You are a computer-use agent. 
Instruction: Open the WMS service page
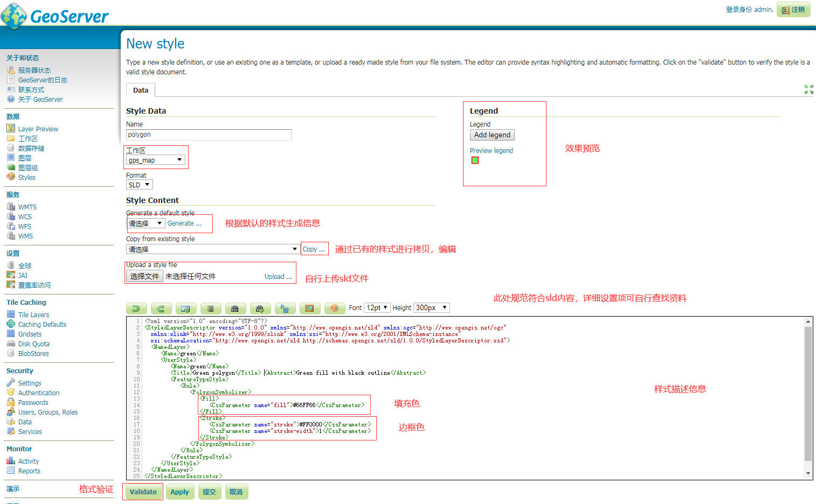point(25,236)
